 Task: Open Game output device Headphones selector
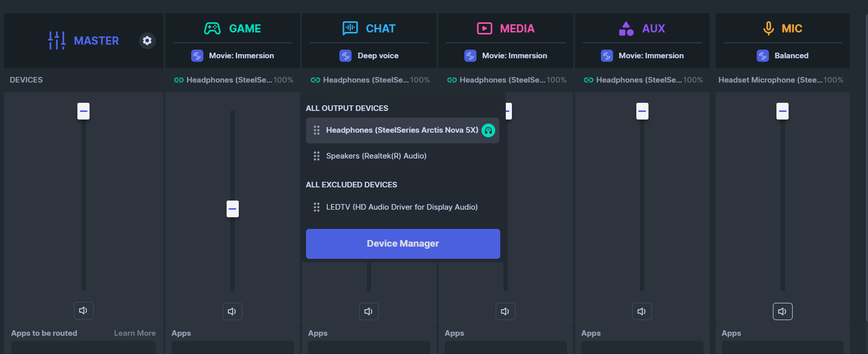coord(233,80)
